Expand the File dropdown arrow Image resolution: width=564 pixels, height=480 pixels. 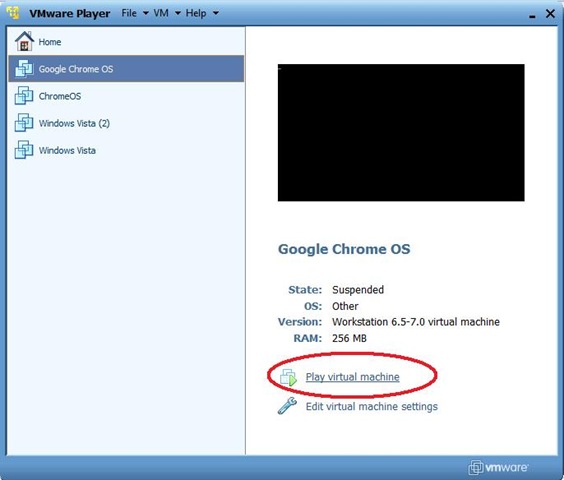coord(146,13)
